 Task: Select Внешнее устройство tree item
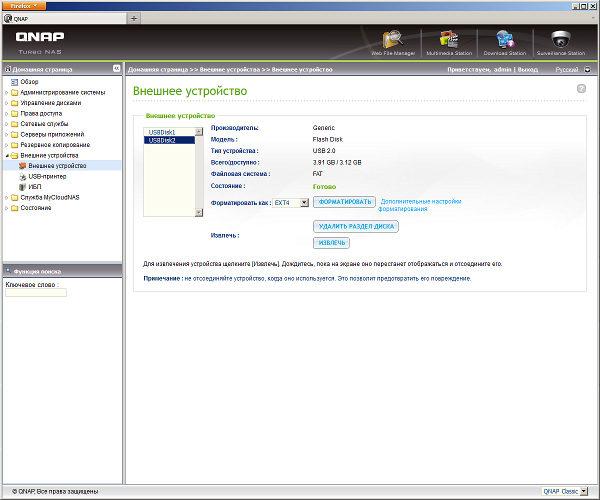coord(57,166)
